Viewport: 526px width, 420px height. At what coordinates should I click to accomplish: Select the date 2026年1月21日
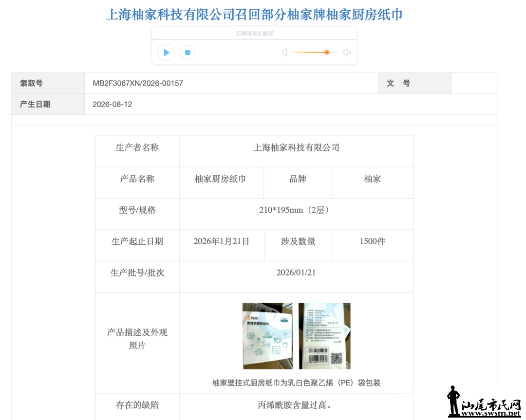[222, 241]
